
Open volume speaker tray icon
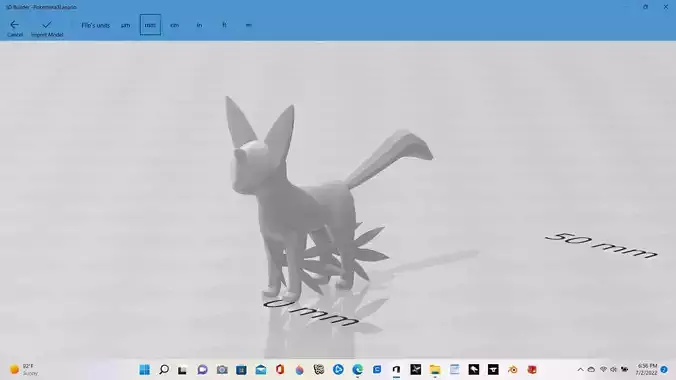point(613,370)
